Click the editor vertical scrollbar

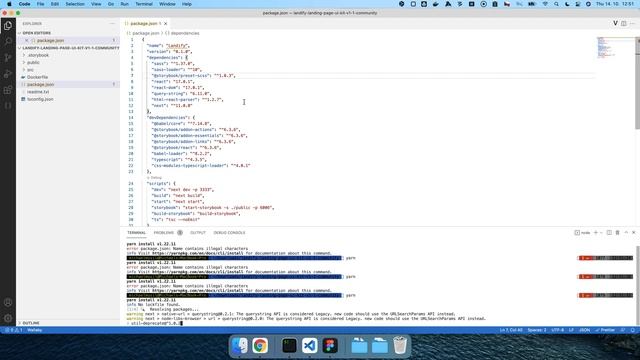(638, 84)
